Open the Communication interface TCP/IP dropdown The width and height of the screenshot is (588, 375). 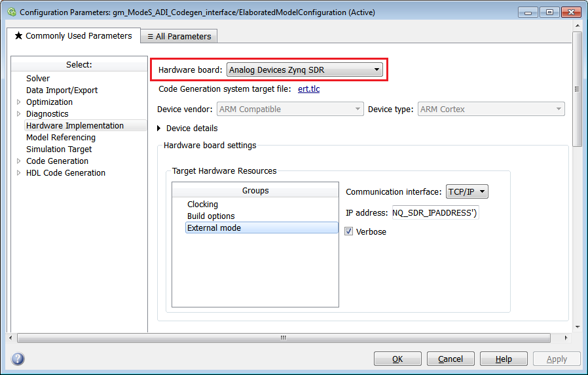coord(467,191)
